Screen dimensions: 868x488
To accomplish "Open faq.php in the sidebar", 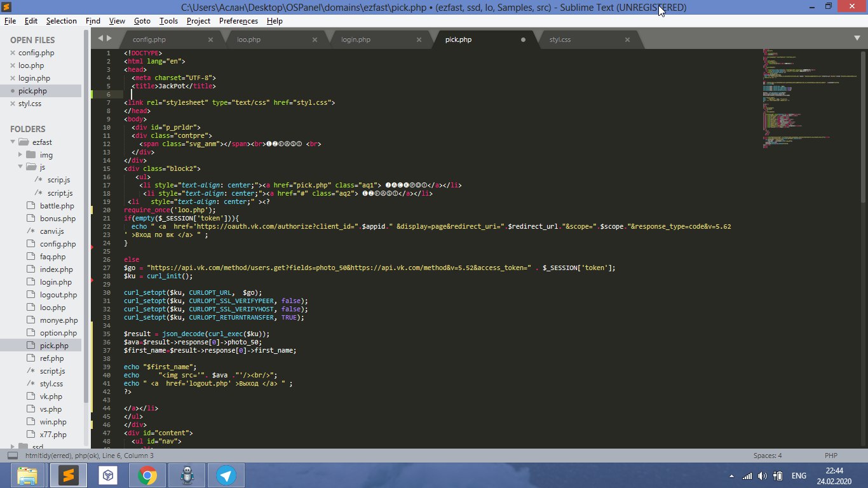I will [52, 257].
